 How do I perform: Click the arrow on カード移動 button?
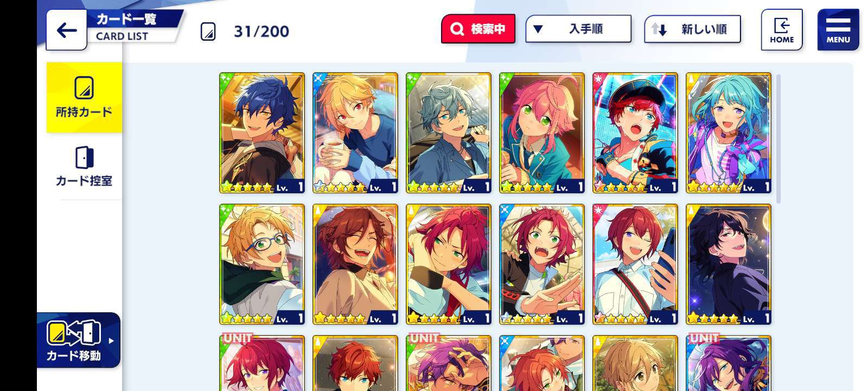point(111,341)
